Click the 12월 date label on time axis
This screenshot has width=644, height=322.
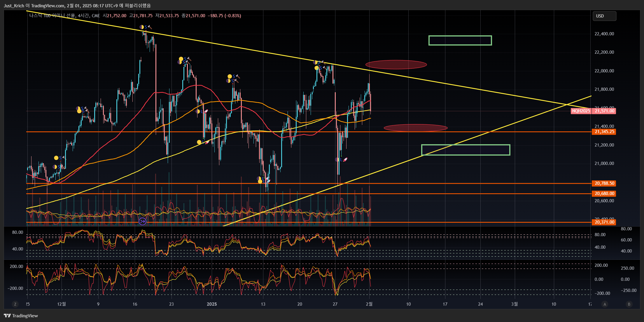click(62, 304)
